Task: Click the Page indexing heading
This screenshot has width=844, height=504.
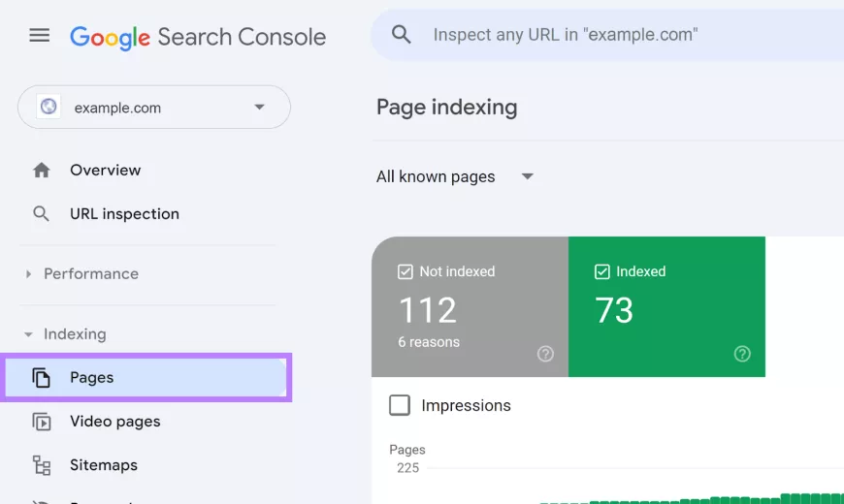Action: [447, 107]
